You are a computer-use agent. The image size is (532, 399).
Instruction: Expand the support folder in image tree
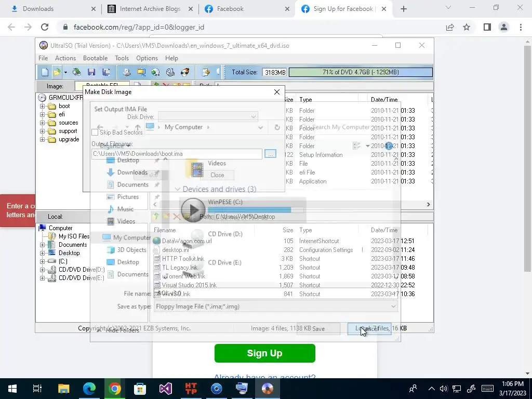pyautogui.click(x=43, y=131)
